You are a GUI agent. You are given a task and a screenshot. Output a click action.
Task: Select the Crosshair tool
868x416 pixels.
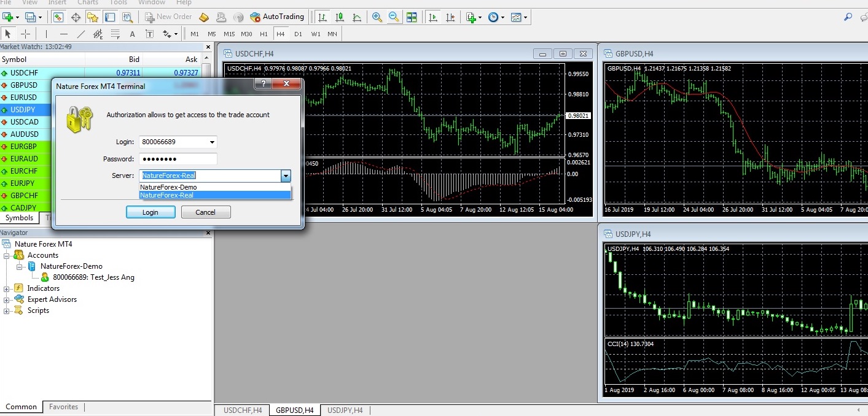25,34
